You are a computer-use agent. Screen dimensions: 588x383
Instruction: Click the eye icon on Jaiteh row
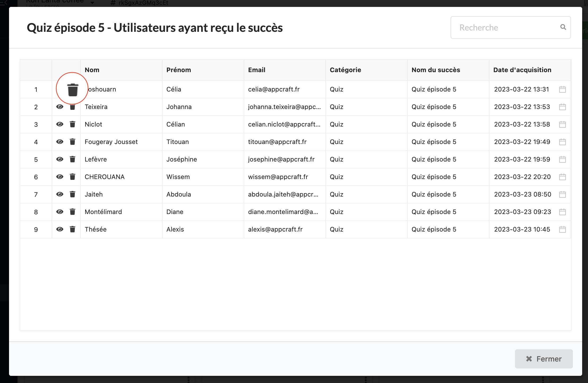pyautogui.click(x=60, y=194)
